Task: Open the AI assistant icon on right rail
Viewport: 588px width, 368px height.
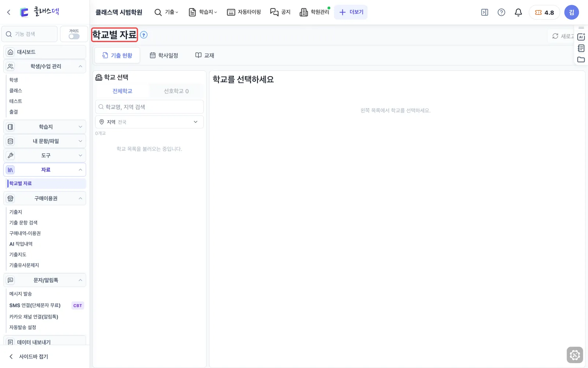Action: point(581,37)
